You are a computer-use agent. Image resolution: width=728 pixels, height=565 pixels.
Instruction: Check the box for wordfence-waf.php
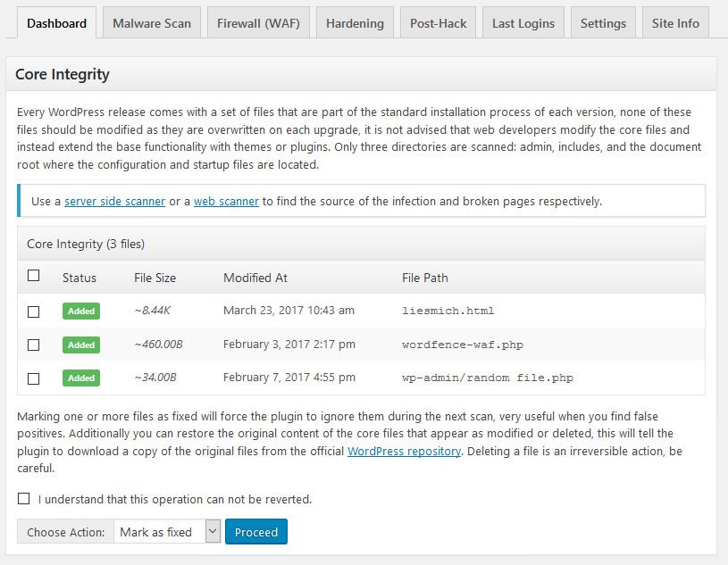click(33, 345)
